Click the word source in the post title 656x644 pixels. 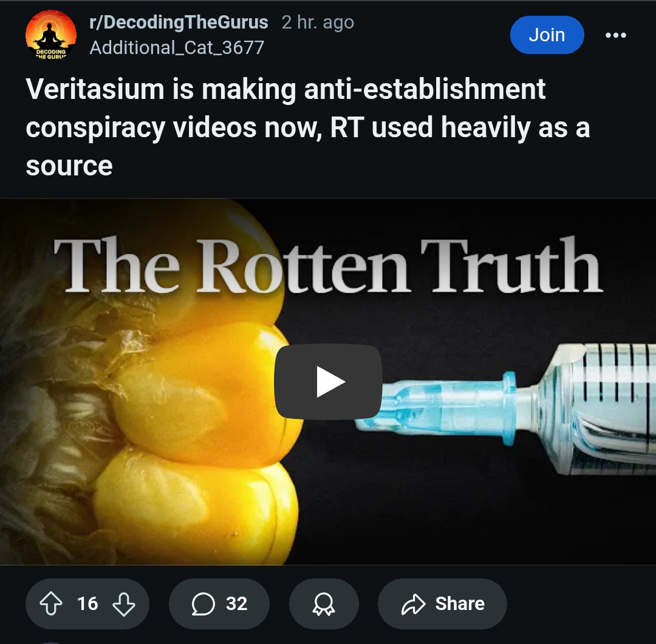coord(69,166)
